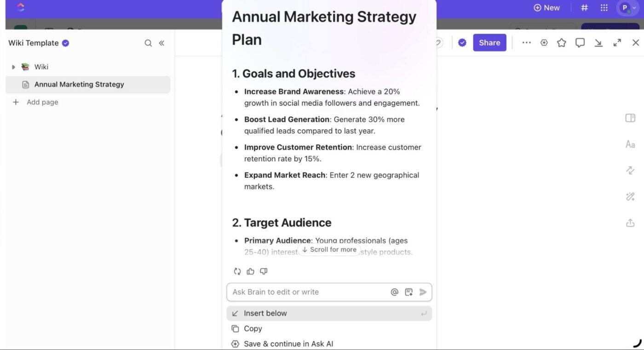Choose Insert below from the options
Screen dimensions: 644x350
point(265,313)
